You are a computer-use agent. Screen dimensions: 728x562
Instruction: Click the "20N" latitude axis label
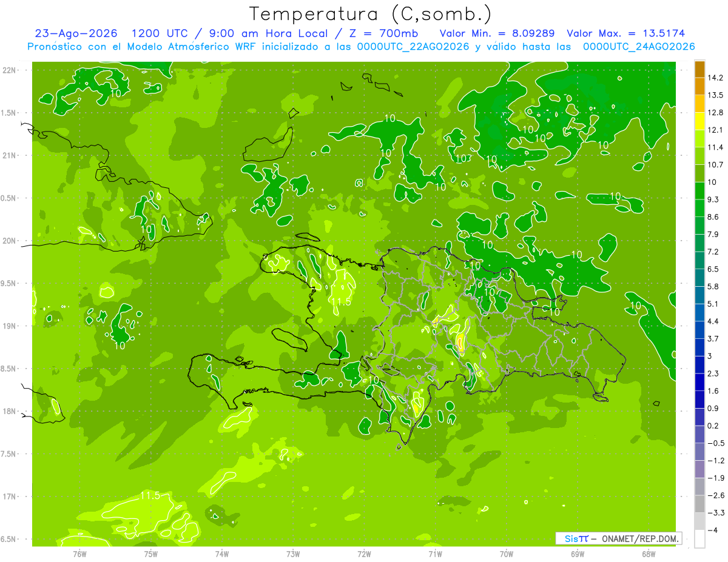point(10,241)
